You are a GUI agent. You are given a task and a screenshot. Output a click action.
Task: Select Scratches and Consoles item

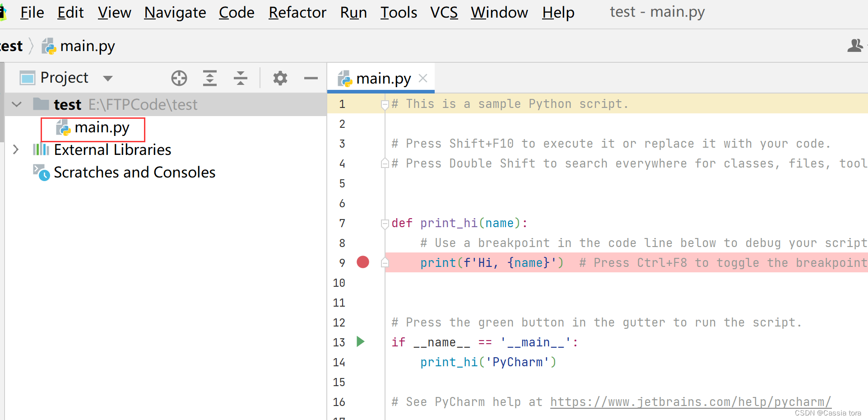135,173
